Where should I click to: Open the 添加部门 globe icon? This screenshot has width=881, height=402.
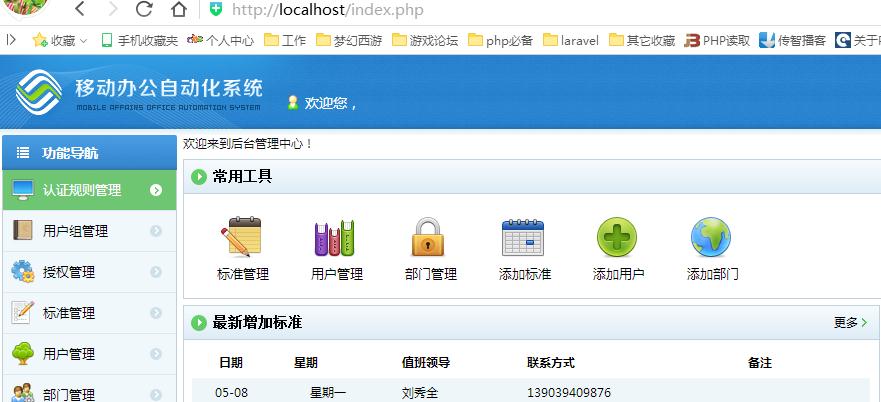coord(711,238)
